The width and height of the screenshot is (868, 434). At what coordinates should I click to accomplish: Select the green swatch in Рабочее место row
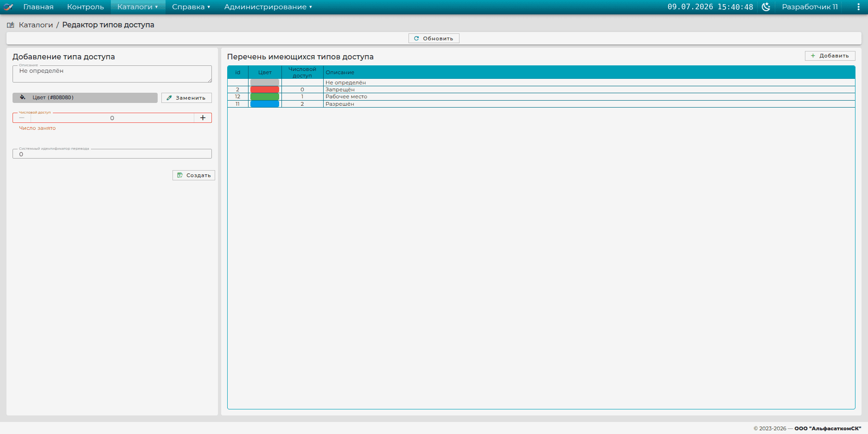coord(265,96)
